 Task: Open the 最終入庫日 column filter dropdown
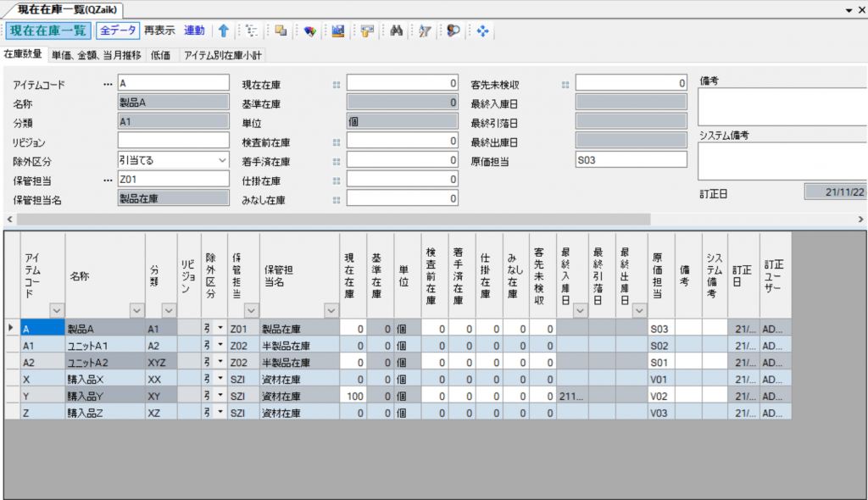[580, 311]
